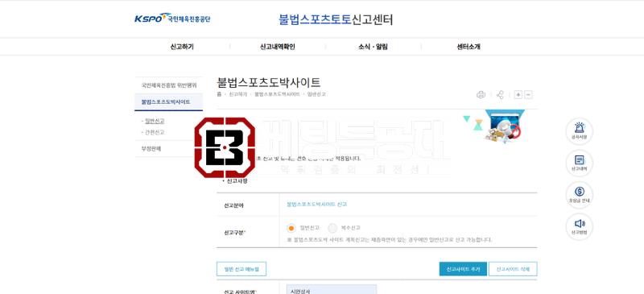644x294 pixels.
Task: Click the 불법스포츠도박사이트 breadcrumb link
Action: tap(277, 94)
